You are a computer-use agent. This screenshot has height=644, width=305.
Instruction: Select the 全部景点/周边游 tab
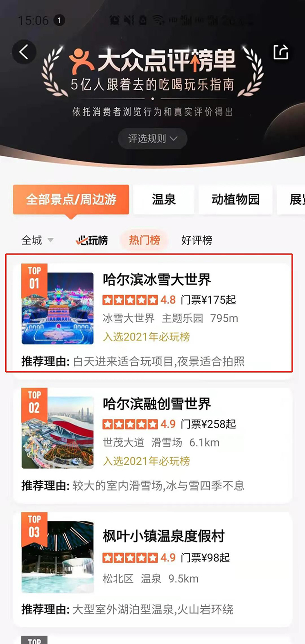click(x=71, y=199)
